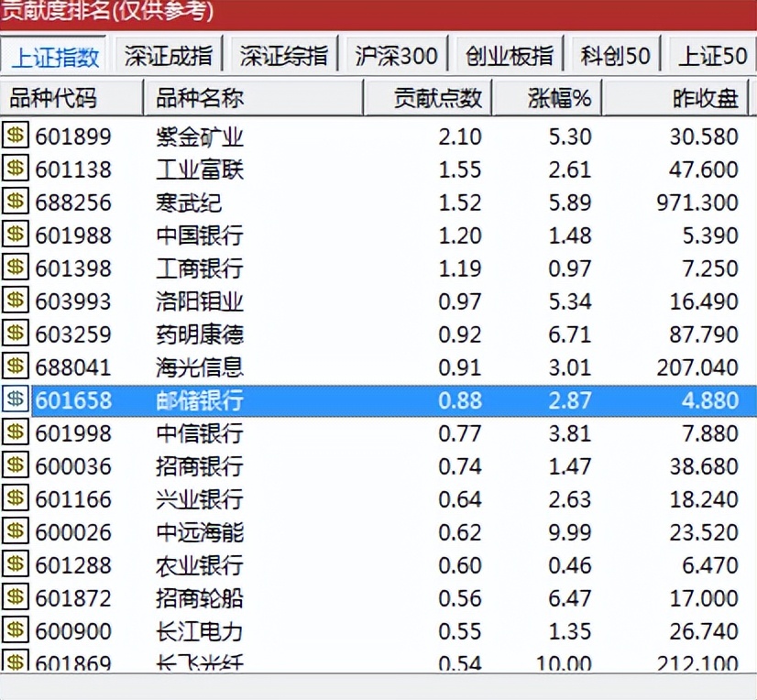The width and height of the screenshot is (757, 700).
Task: Sort by the 昨收盘 column header
Action: (x=676, y=98)
